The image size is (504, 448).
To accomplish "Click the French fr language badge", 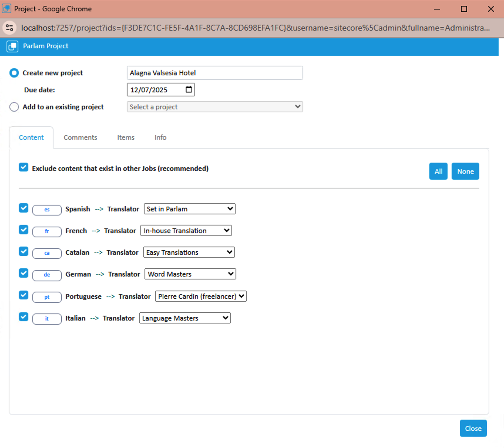I will [47, 232].
